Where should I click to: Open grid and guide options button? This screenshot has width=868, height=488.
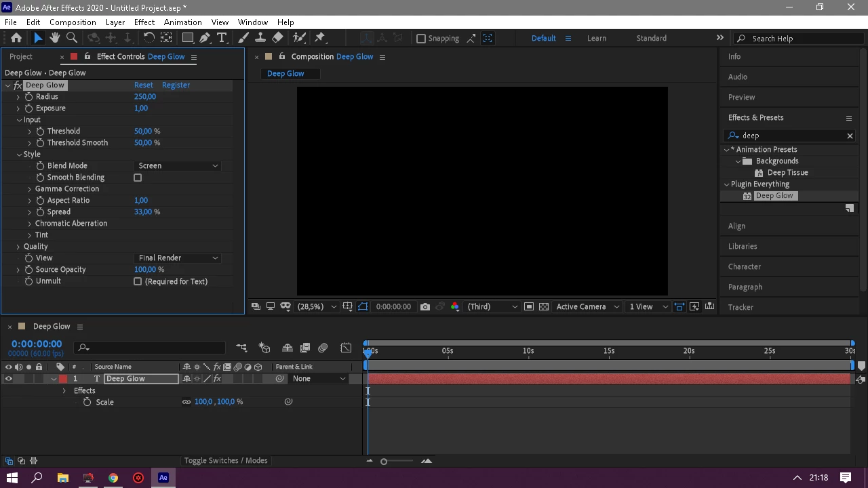[347, 306]
